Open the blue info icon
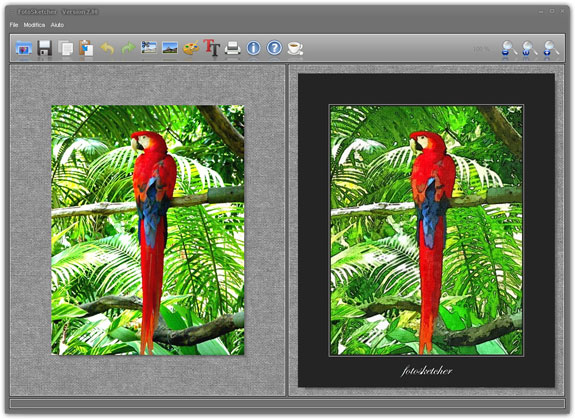The width and height of the screenshot is (575, 419). 253,48
